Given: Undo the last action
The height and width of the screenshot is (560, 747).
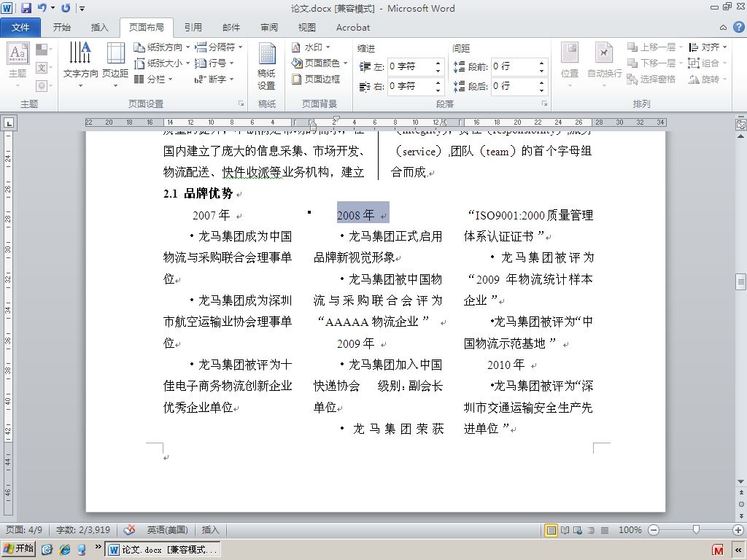Looking at the screenshot, I should 42,8.
